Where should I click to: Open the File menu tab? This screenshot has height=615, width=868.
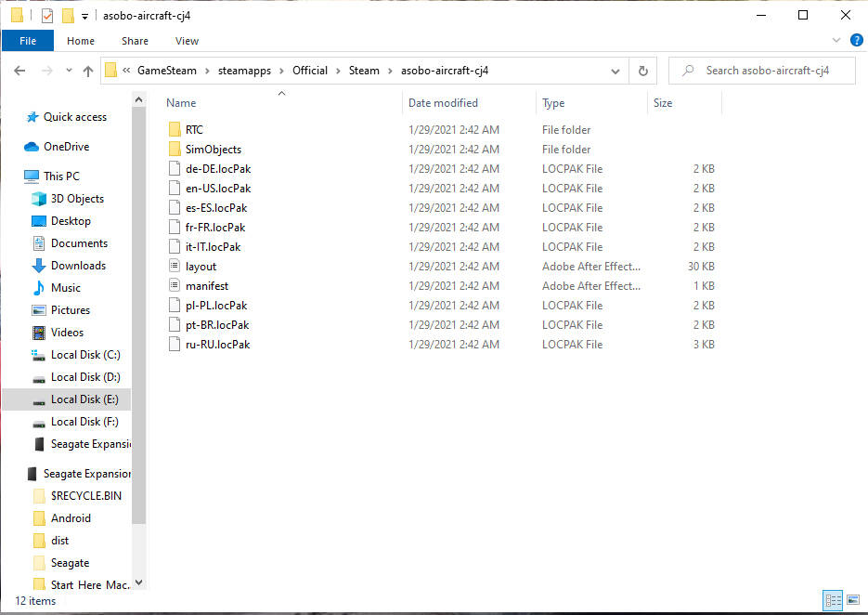[x=28, y=41]
